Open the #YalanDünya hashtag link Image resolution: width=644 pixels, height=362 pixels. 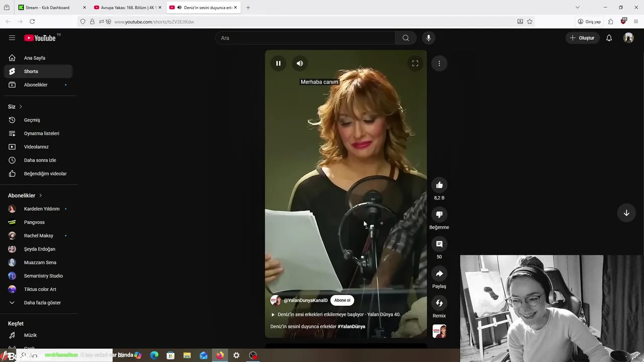coord(352,326)
